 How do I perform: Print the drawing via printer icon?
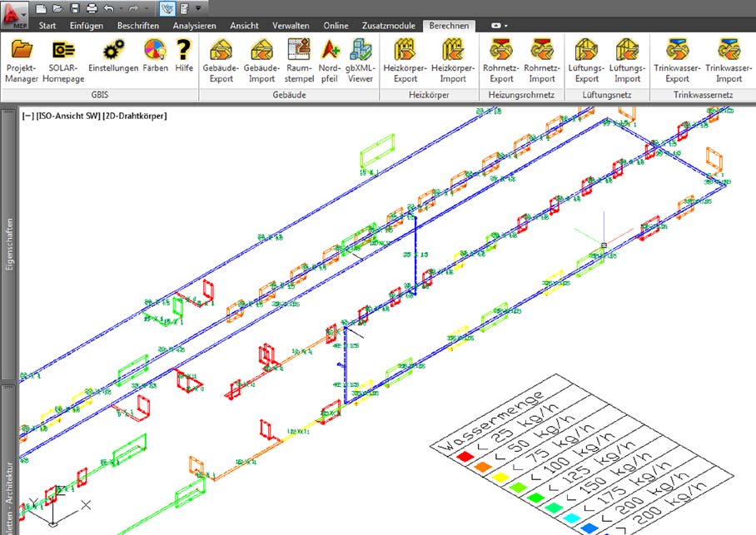pyautogui.click(x=92, y=8)
